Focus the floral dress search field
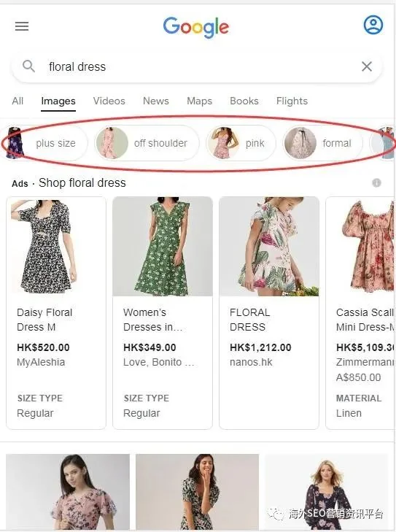The width and height of the screenshot is (396, 532). (197, 66)
